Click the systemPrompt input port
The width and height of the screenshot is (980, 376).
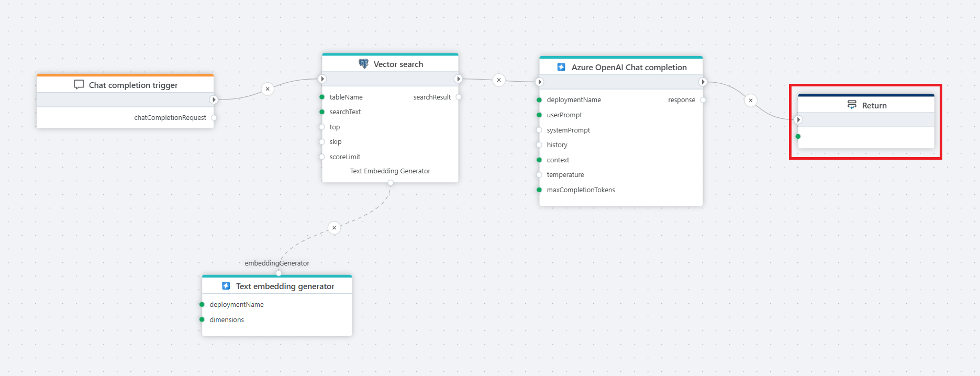tap(539, 130)
